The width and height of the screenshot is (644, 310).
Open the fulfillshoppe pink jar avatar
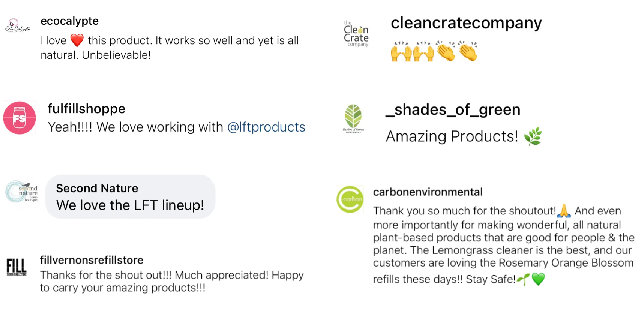tap(20, 118)
